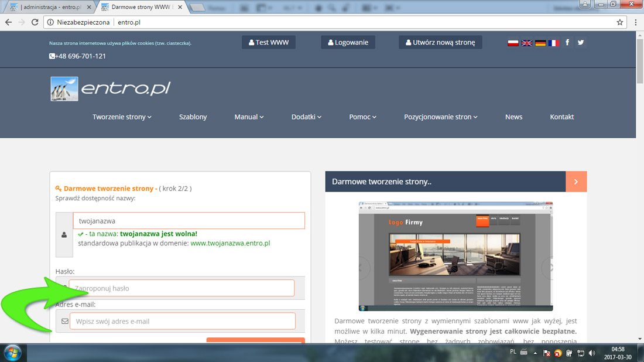Switch language to French flag
The height and width of the screenshot is (362, 644).
tap(554, 43)
